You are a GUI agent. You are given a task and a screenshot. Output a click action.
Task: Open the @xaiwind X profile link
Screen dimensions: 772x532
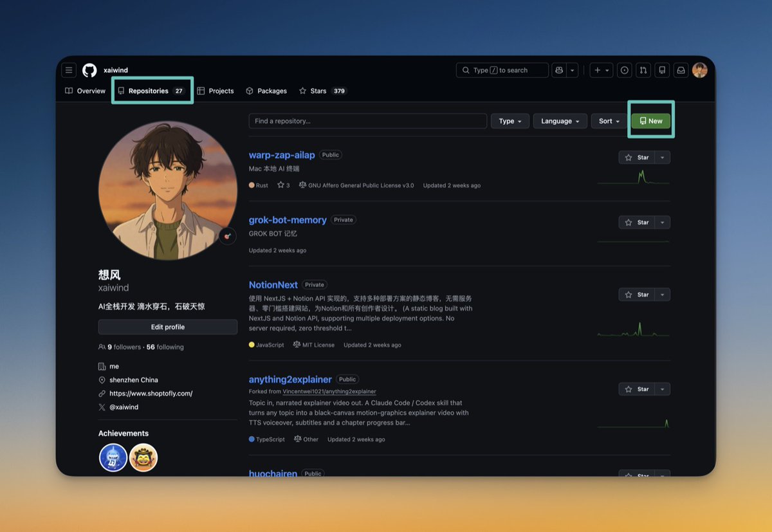(124, 407)
